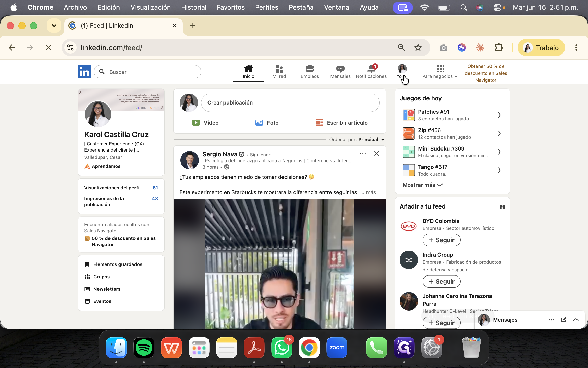Open WhatsApp from the dock
Viewport: 588px width, 368px height.
click(x=281, y=348)
